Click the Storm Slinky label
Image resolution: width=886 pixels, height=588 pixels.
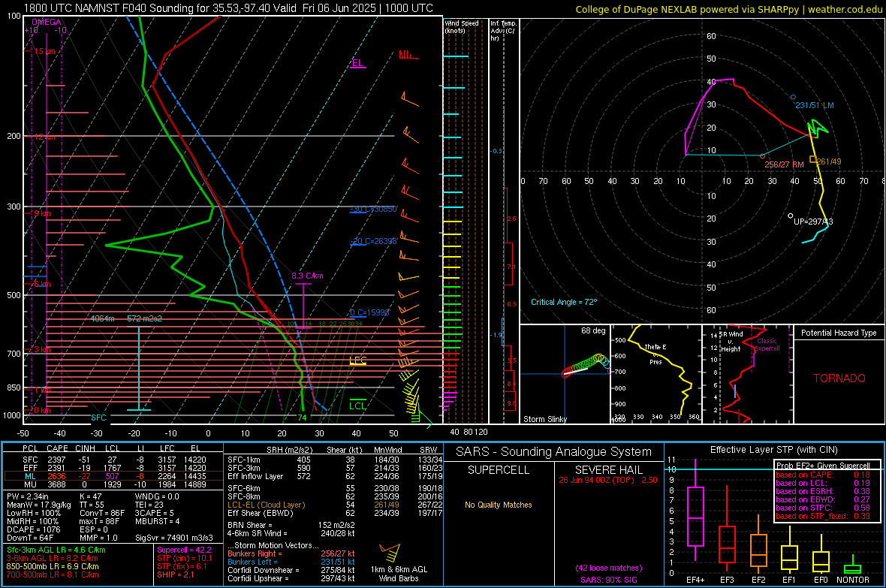(544, 419)
